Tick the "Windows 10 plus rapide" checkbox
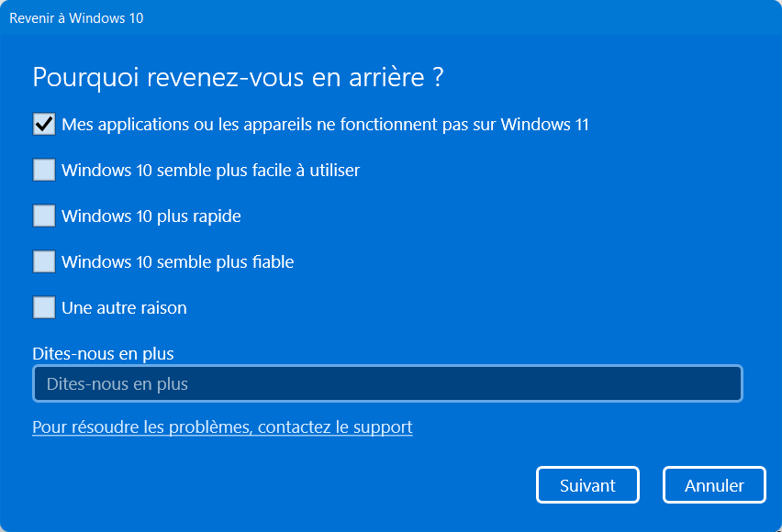This screenshot has width=782, height=532. 44,216
